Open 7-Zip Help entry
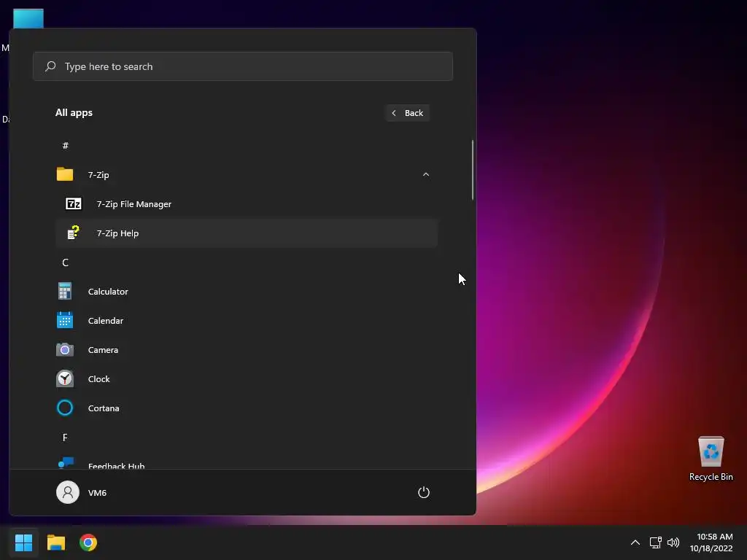Viewport: 747px width, 560px height. point(247,233)
